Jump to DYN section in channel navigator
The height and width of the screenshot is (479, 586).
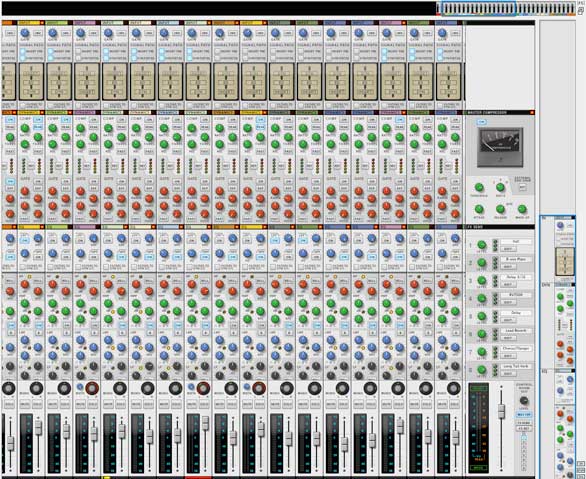[545, 285]
